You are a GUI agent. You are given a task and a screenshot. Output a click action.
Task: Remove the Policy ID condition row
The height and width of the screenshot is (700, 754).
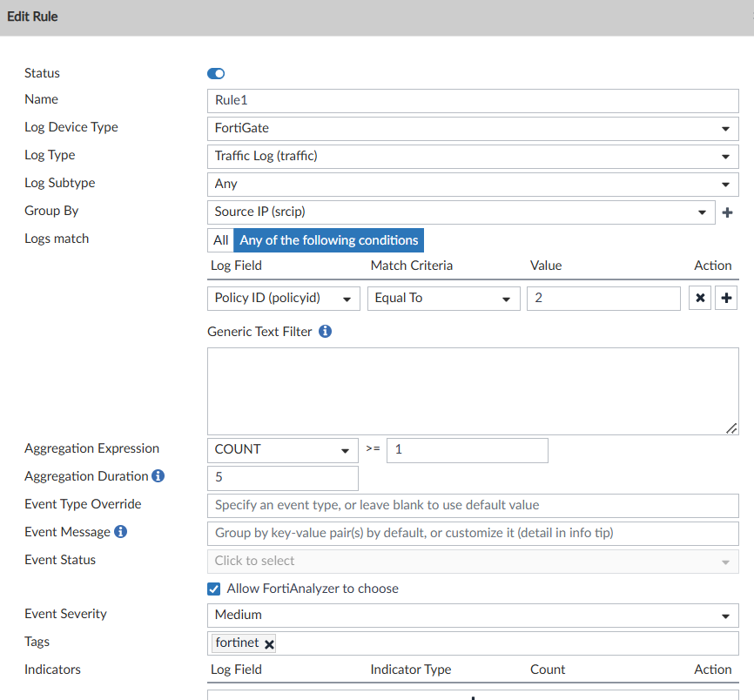(x=699, y=299)
